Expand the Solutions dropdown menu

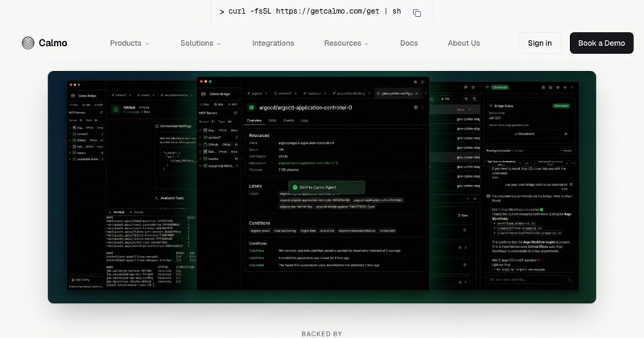pos(200,43)
